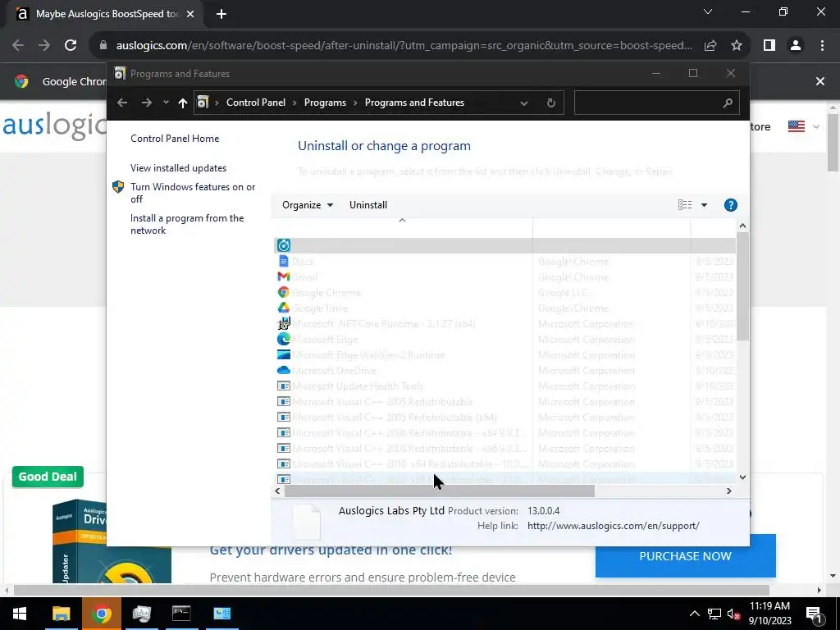This screenshot has height=630, width=840.
Task: Open Chrome tab search dropdown
Action: [708, 11]
